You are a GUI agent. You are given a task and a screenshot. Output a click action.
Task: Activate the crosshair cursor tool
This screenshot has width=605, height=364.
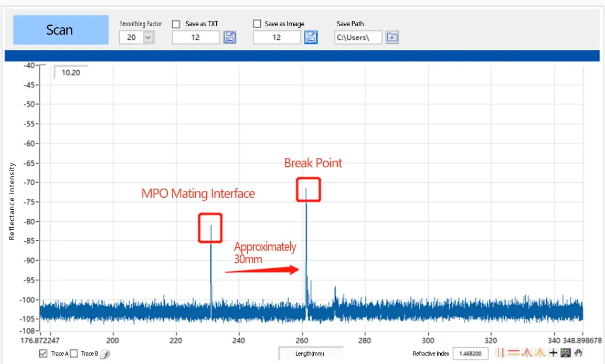pyautogui.click(x=553, y=353)
